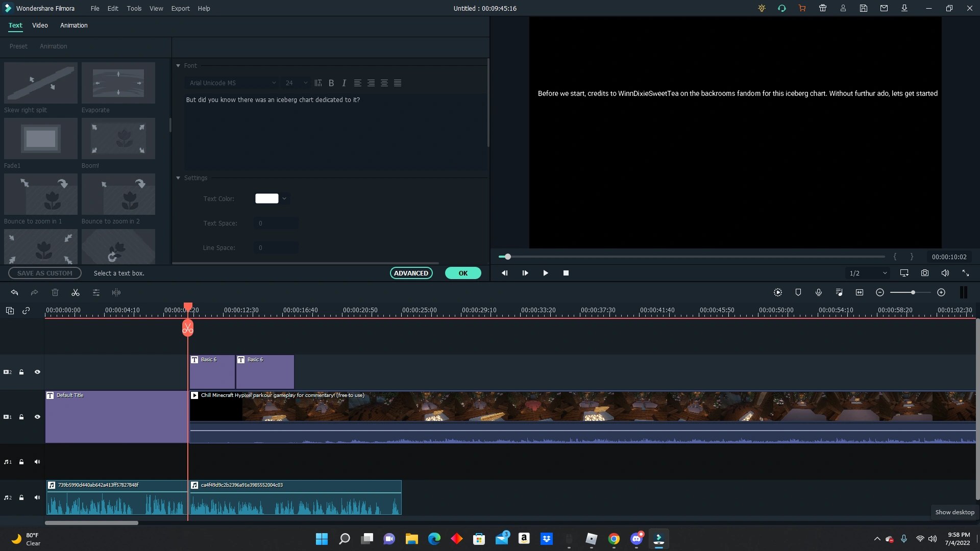Collapse the Settings section
Viewport: 980px width, 551px height.
tap(178, 178)
